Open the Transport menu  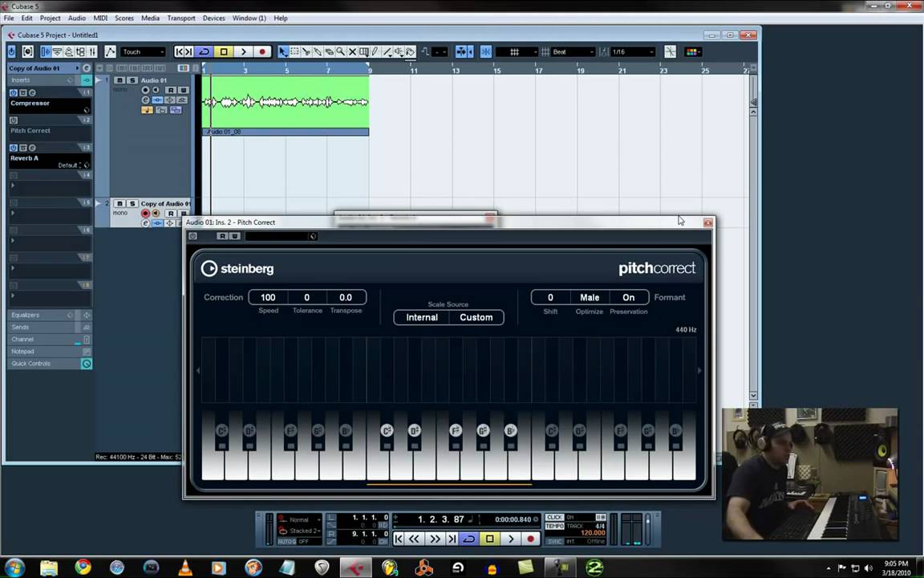click(x=180, y=18)
